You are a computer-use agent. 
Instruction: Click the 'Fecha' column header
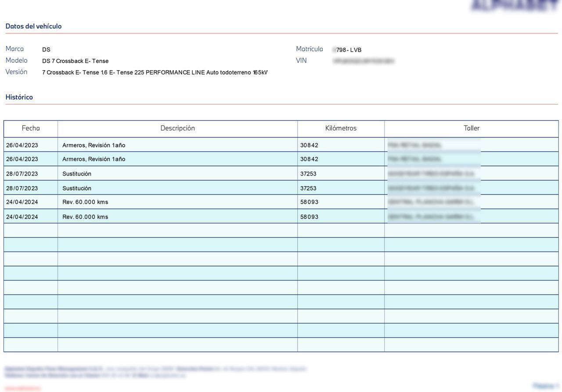pos(31,128)
